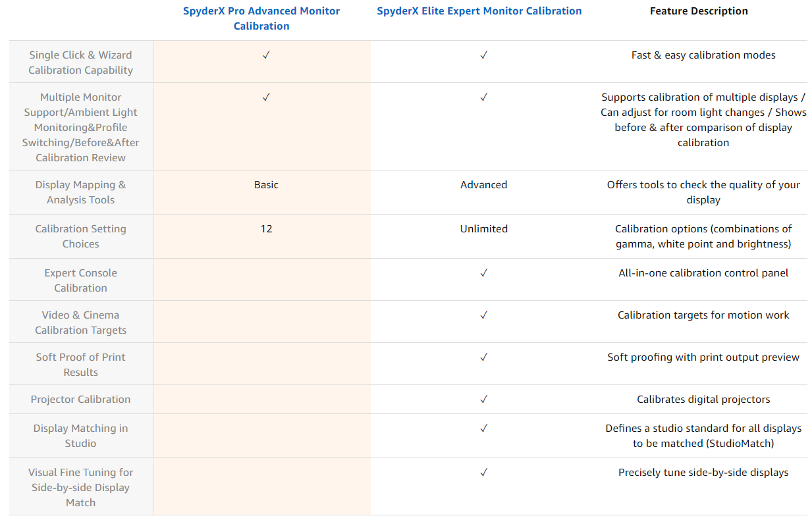812x522 pixels.
Task: Click Elite checkmark for Soft Proof of Print
Action: (x=483, y=357)
